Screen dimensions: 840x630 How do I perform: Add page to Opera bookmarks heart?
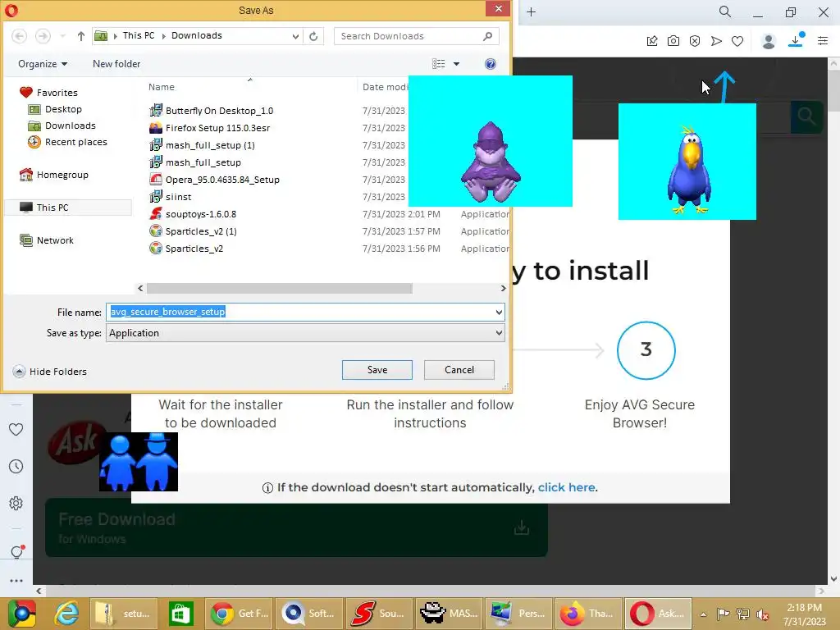[737, 41]
